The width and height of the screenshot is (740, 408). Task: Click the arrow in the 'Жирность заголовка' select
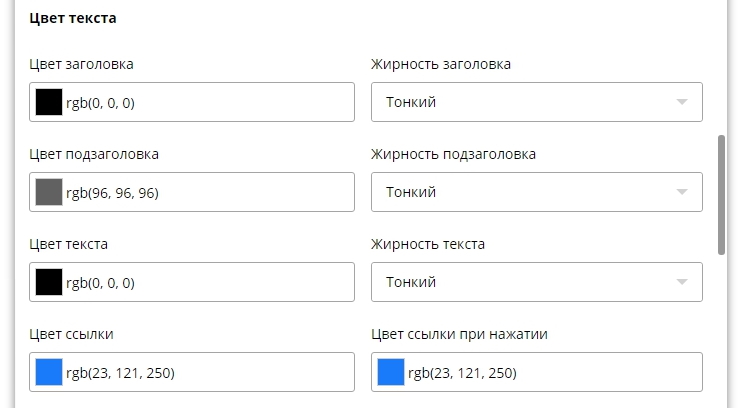[682, 102]
